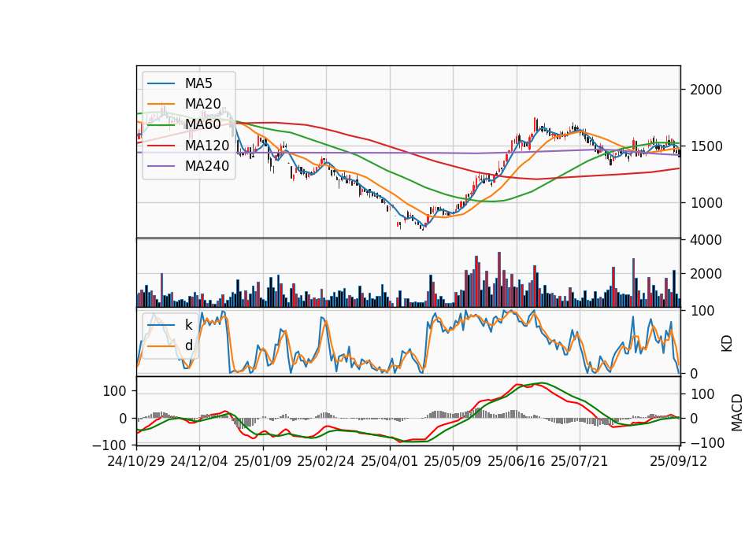
Task: Click the MA5 legend label
Action: pos(198,83)
